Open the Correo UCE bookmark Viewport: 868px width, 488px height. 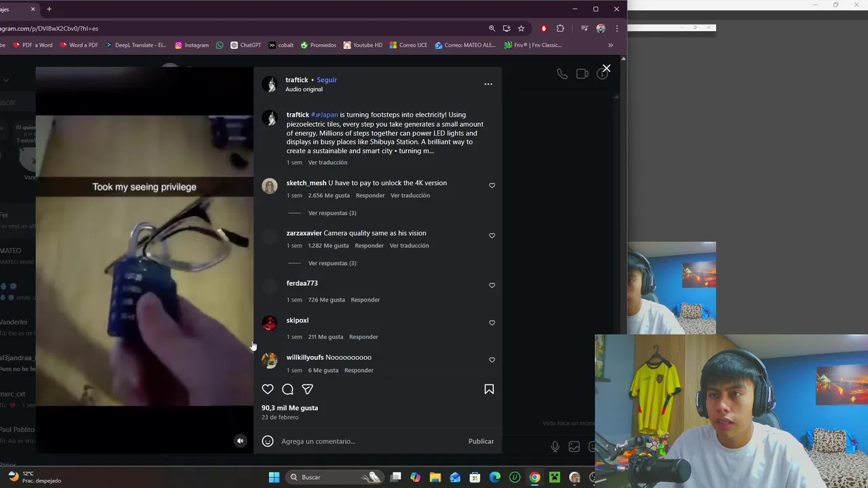[x=408, y=45]
